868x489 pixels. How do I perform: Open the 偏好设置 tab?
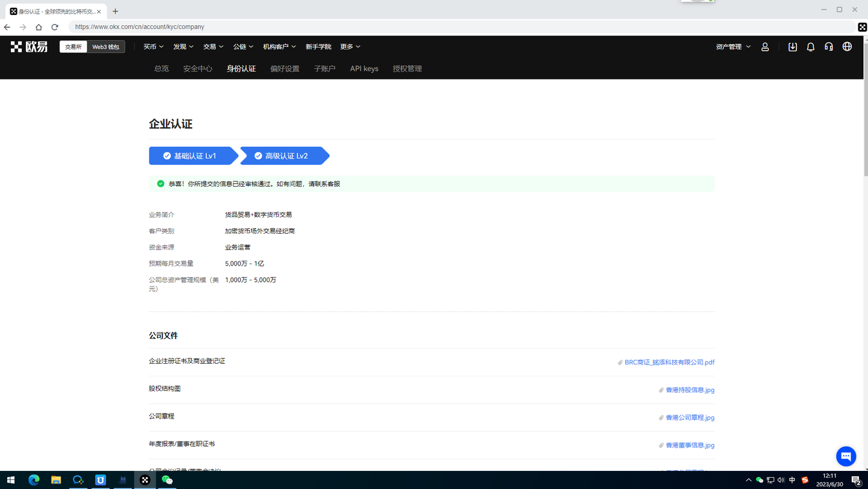click(x=285, y=69)
